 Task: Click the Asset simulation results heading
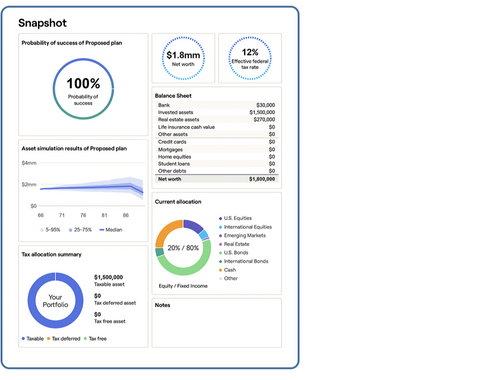74,149
